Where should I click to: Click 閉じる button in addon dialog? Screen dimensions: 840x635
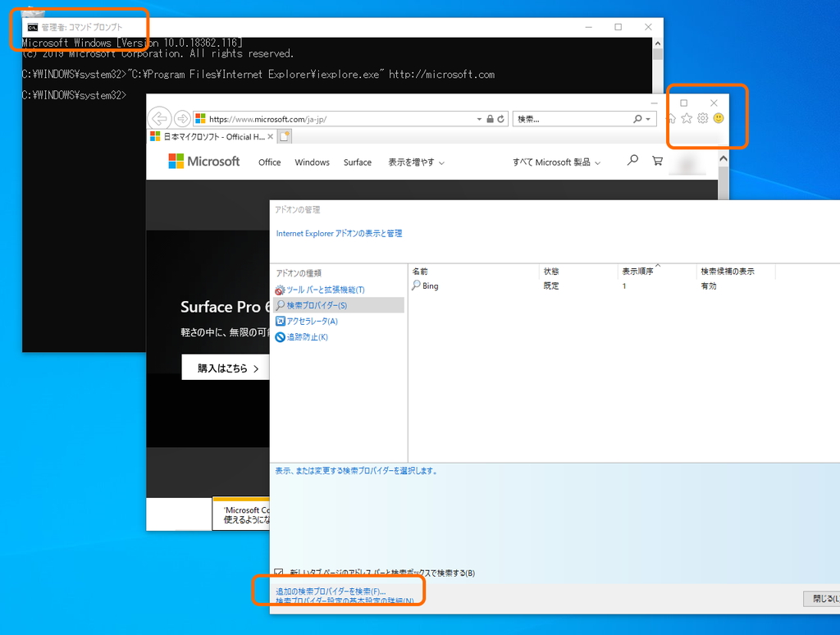[x=822, y=599]
